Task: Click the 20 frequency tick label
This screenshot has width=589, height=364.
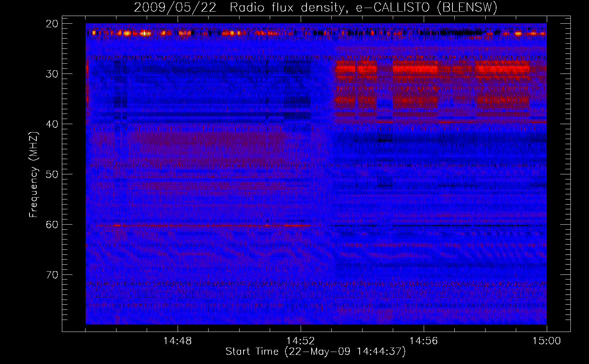Action: click(x=52, y=24)
